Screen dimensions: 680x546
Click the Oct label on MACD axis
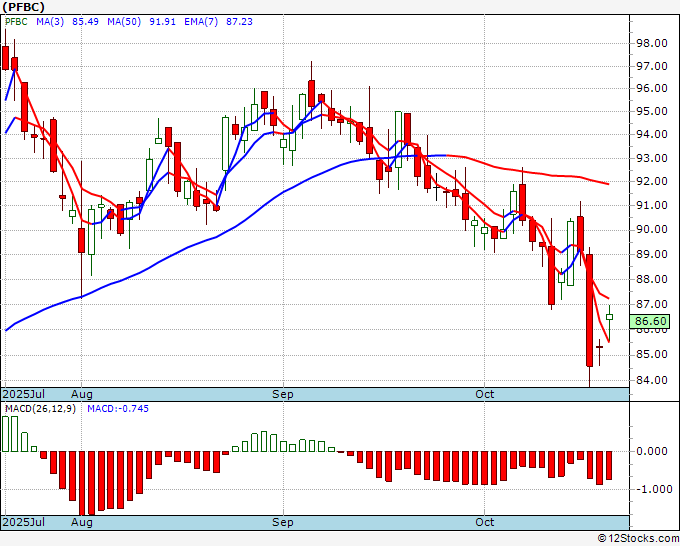point(484,522)
